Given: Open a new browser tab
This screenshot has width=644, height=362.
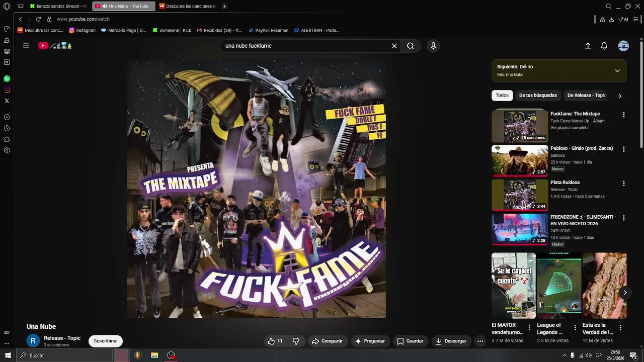Looking at the screenshot, I should tap(224, 6).
